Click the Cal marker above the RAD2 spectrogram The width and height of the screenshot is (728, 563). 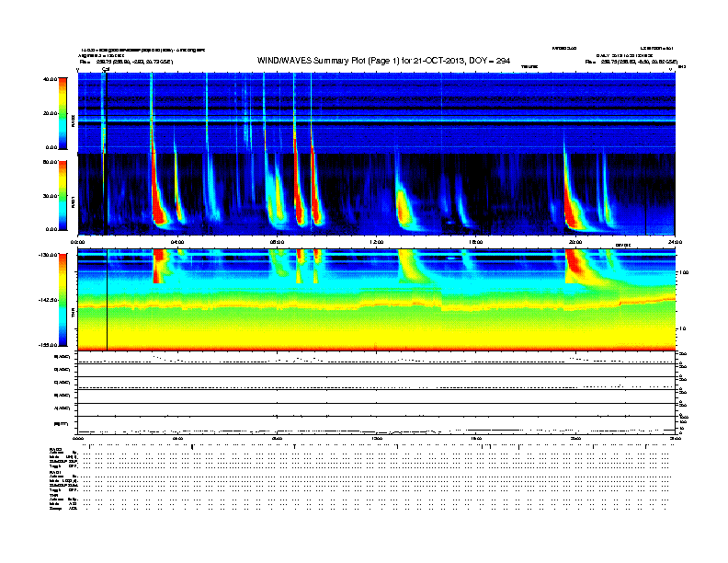(x=106, y=70)
